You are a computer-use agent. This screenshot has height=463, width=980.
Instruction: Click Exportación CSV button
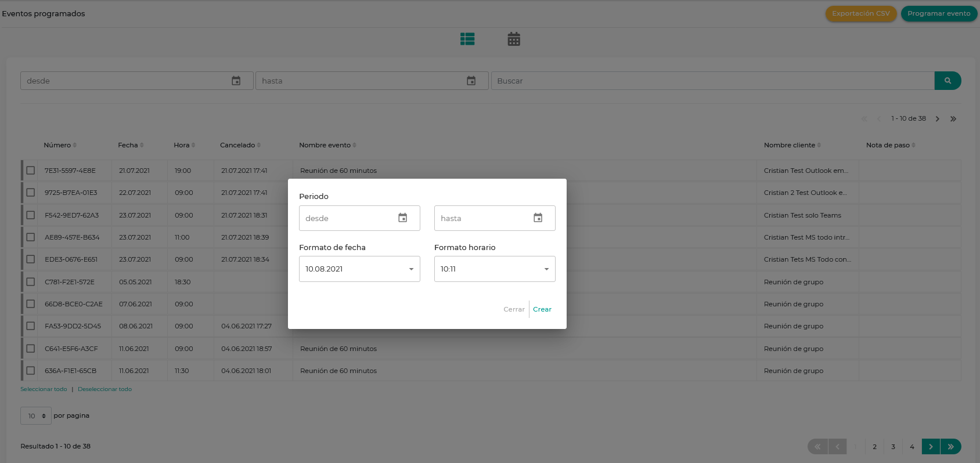[861, 13]
